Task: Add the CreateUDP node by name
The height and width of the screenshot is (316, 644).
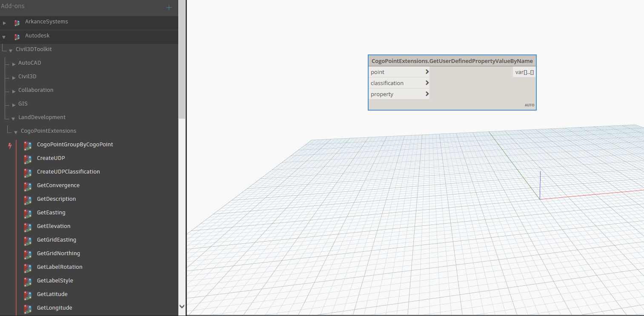Action: [51, 158]
